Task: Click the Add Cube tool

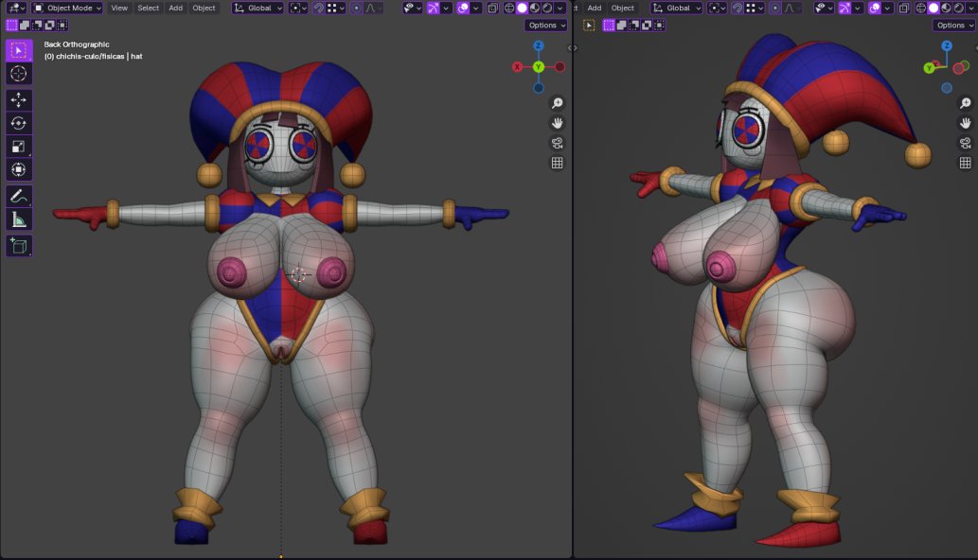Action: point(19,246)
